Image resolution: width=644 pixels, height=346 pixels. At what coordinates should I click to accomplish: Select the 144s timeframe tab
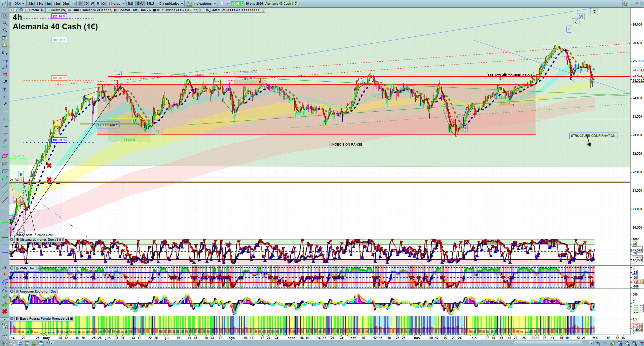40,4
